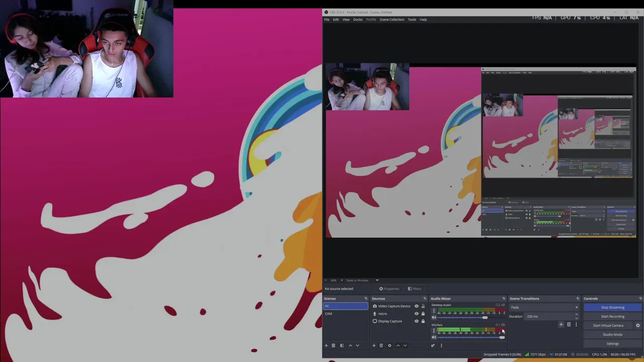Undock the Scenes panel

(x=366, y=299)
